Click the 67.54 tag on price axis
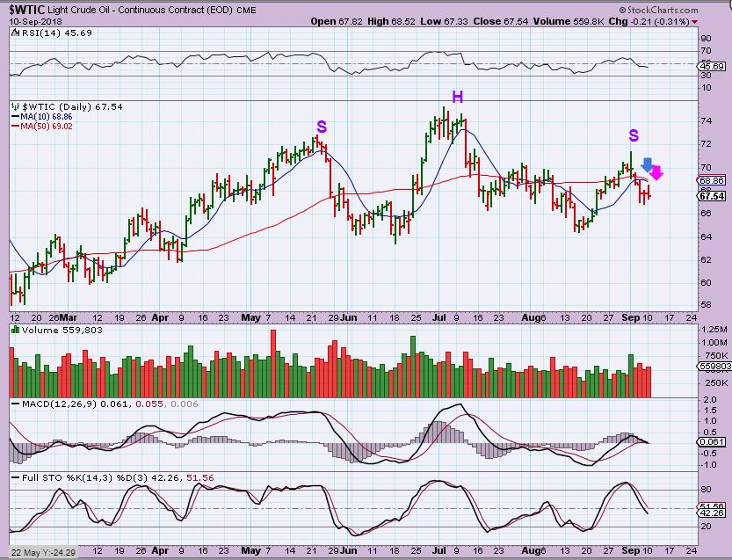Image resolution: width=732 pixels, height=560 pixels. pos(712,196)
